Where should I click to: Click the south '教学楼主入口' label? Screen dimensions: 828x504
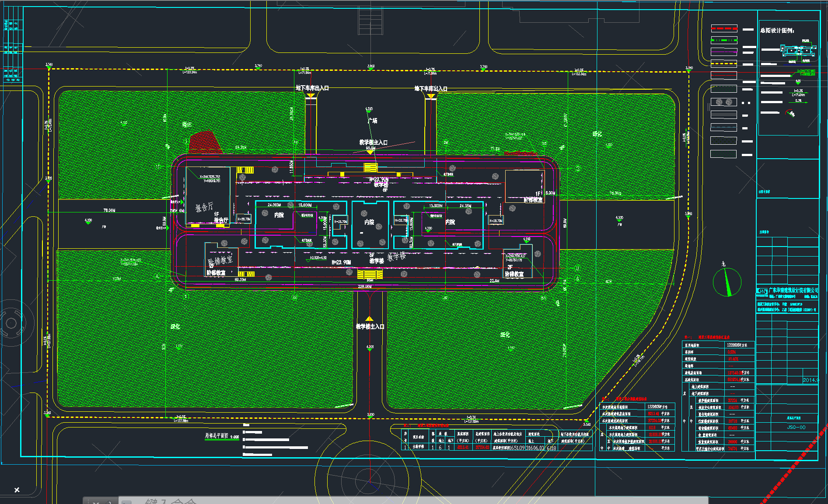(x=370, y=327)
